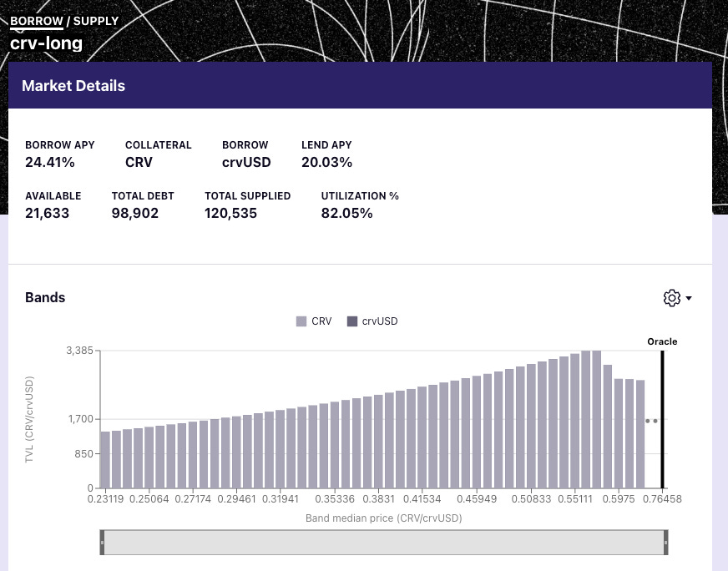This screenshot has width=728, height=571.
Task: Select the Lend APY value 20.03%
Action: [327, 162]
